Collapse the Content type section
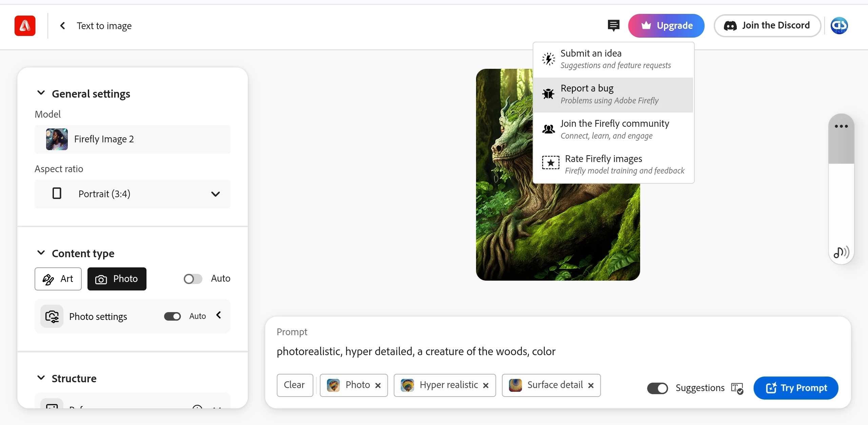868x425 pixels. click(x=41, y=253)
